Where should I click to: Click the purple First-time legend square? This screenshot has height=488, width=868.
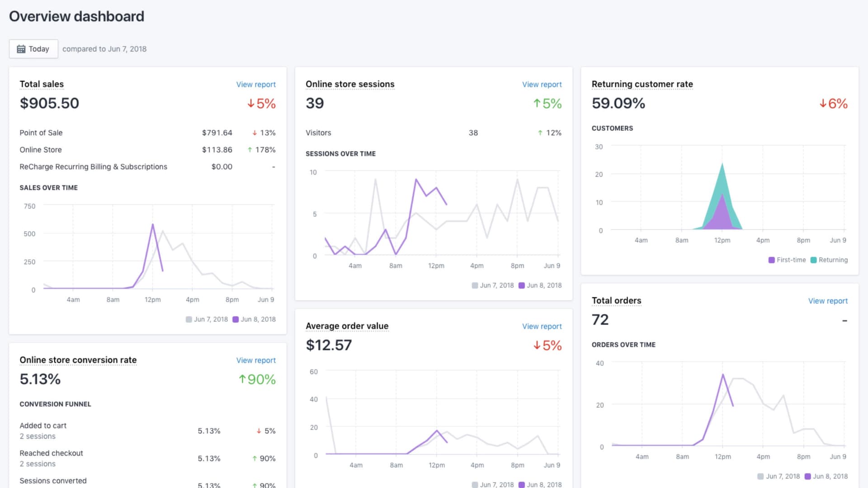point(771,260)
